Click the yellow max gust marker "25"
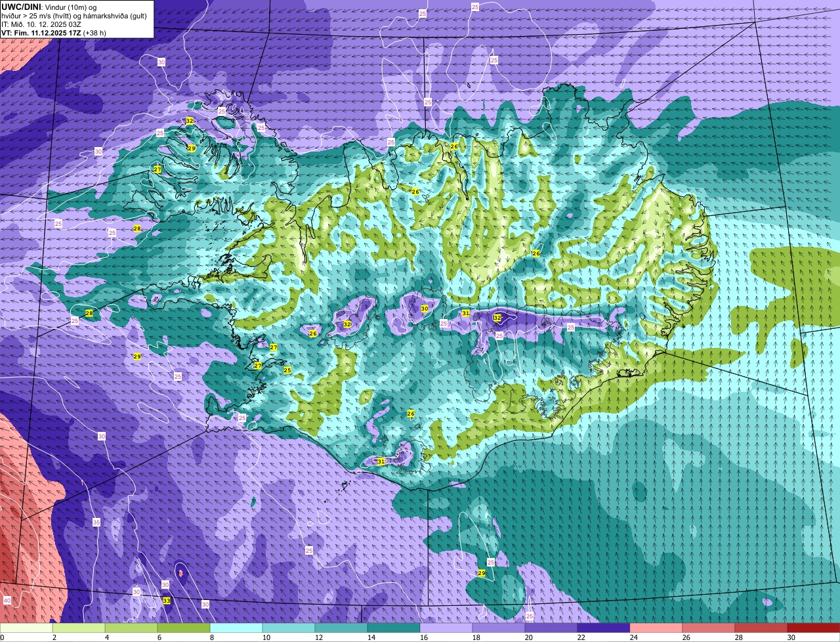Image resolution: width=840 pixels, height=642 pixels. tap(287, 370)
